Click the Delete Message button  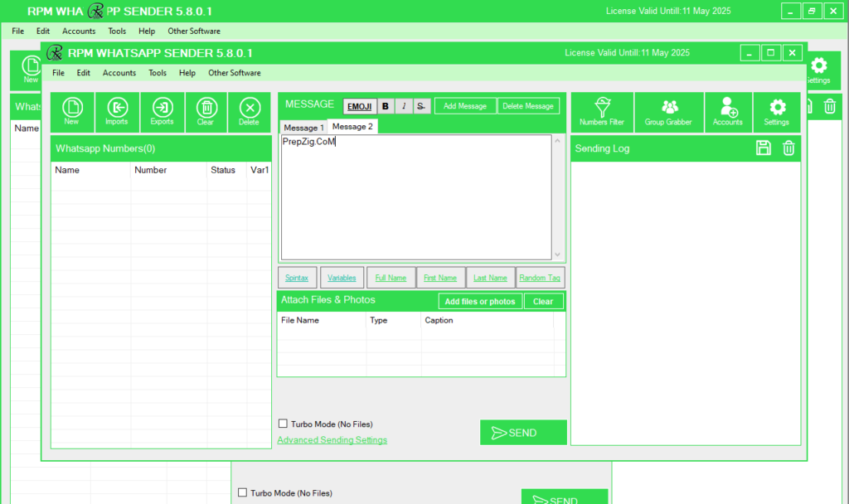528,106
